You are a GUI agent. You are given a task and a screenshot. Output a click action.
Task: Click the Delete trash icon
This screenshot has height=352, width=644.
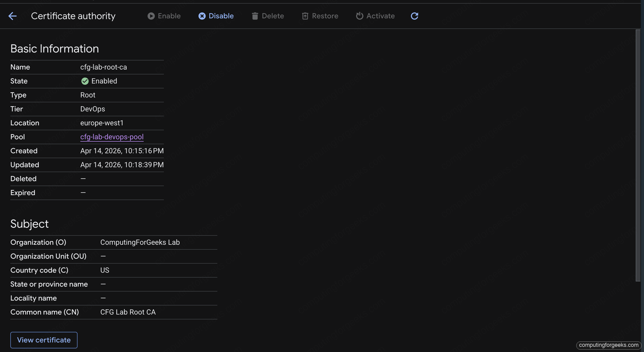click(x=255, y=16)
